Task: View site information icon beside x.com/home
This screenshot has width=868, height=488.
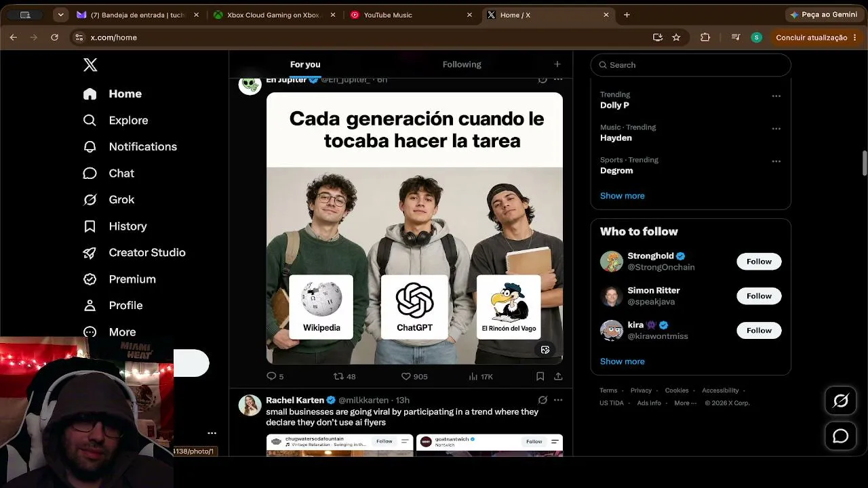Action: pos(79,37)
